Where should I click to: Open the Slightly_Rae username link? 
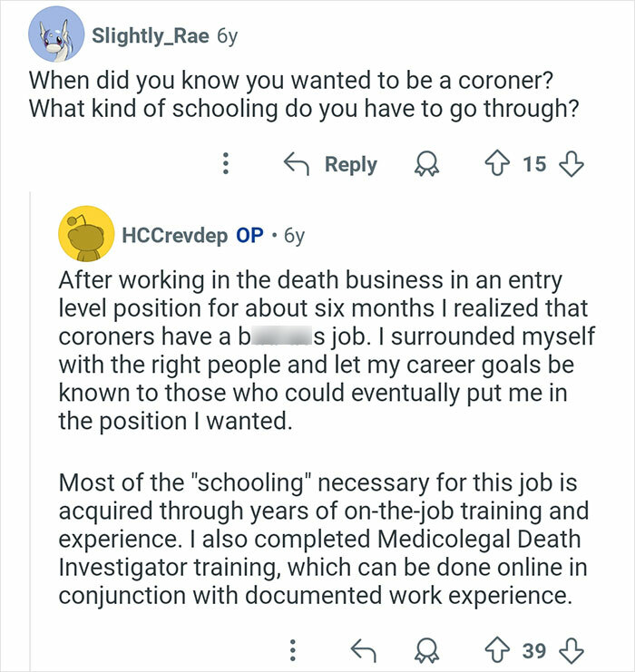(x=151, y=37)
